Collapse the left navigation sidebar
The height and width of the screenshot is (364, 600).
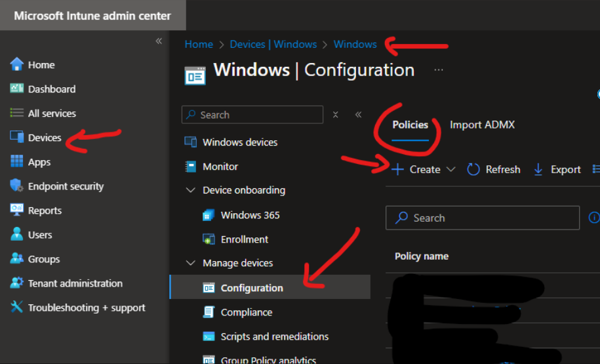(159, 41)
